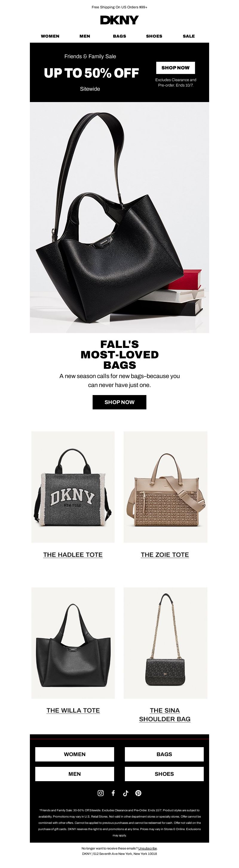Select MEN in the top navigation

coord(85,36)
